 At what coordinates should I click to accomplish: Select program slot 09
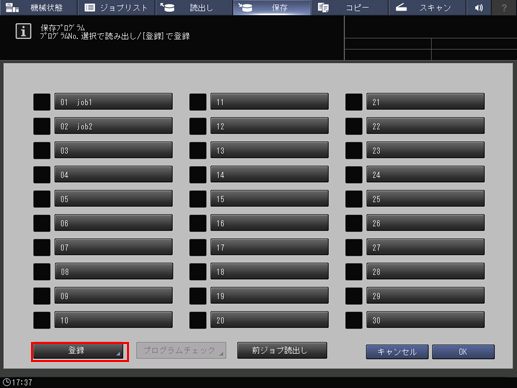(113, 296)
